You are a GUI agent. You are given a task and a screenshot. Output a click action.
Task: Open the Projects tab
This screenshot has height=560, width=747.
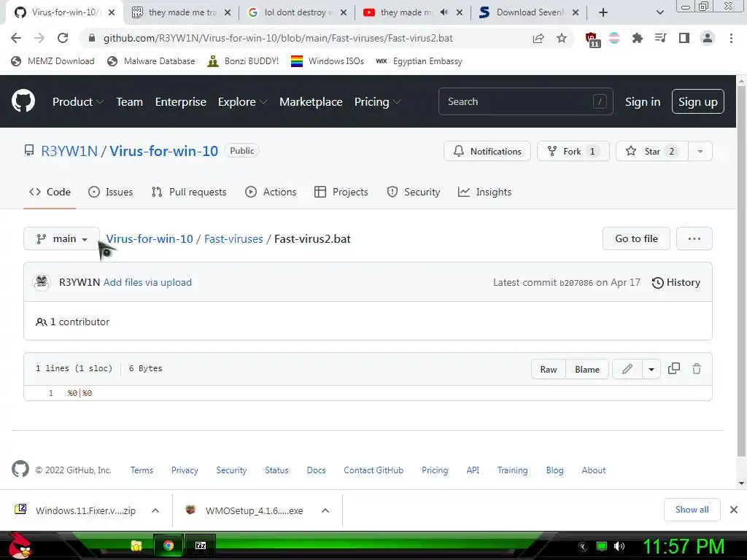(341, 192)
